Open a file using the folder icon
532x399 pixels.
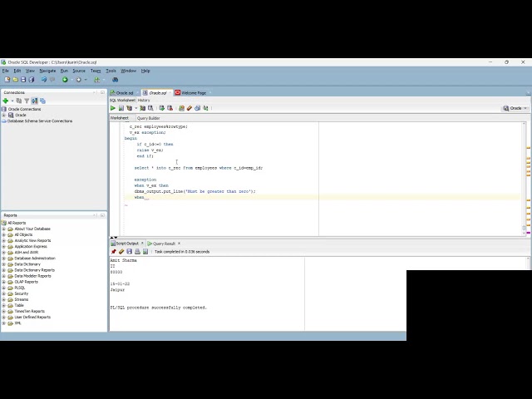pyautogui.click(x=15, y=80)
